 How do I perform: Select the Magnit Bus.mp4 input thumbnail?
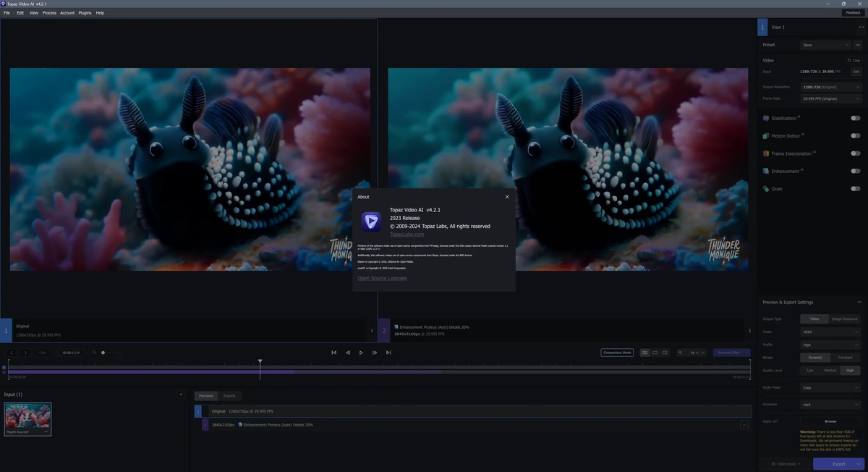[x=27, y=418]
